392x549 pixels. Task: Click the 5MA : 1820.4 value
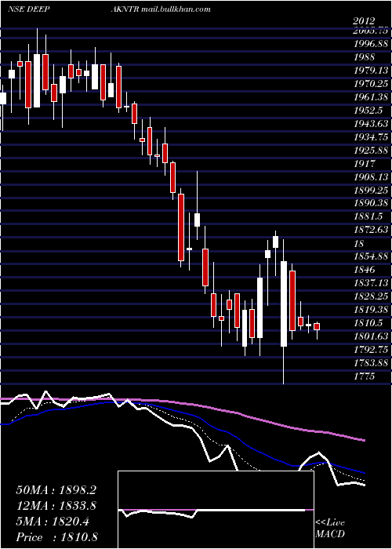(53, 522)
